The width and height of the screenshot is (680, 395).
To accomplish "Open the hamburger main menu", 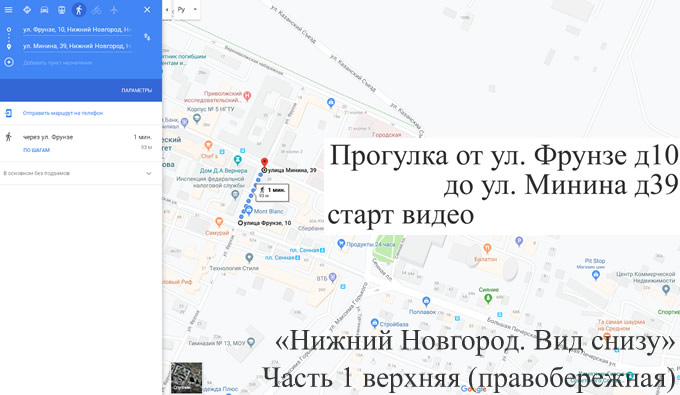I will tap(8, 10).
